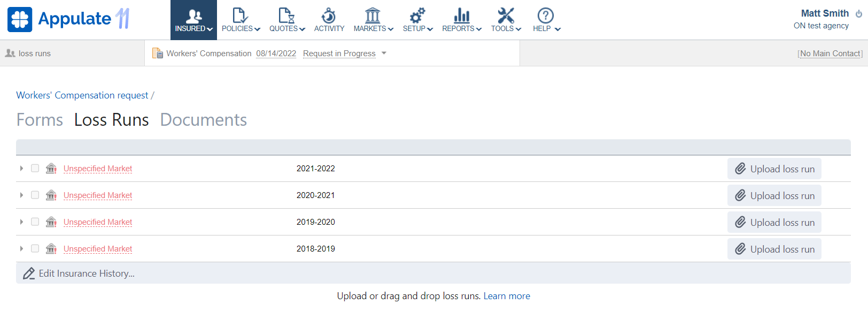This screenshot has width=868, height=327.
Task: Expand the 2021-2022 loss run row
Action: pos(21,168)
